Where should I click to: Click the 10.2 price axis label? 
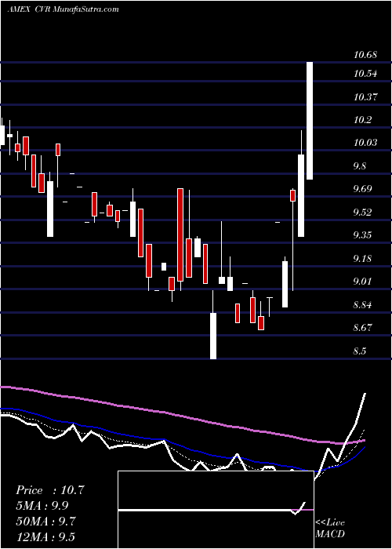(x=362, y=120)
